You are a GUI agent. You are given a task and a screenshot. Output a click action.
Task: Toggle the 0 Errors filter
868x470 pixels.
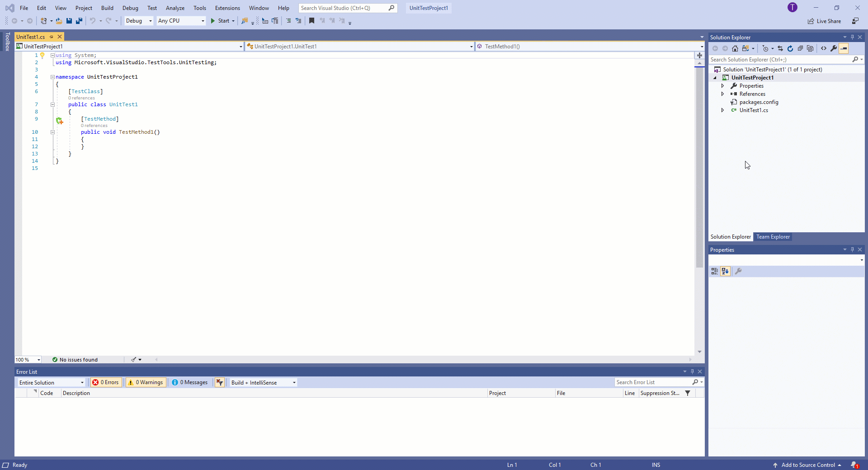tap(106, 382)
